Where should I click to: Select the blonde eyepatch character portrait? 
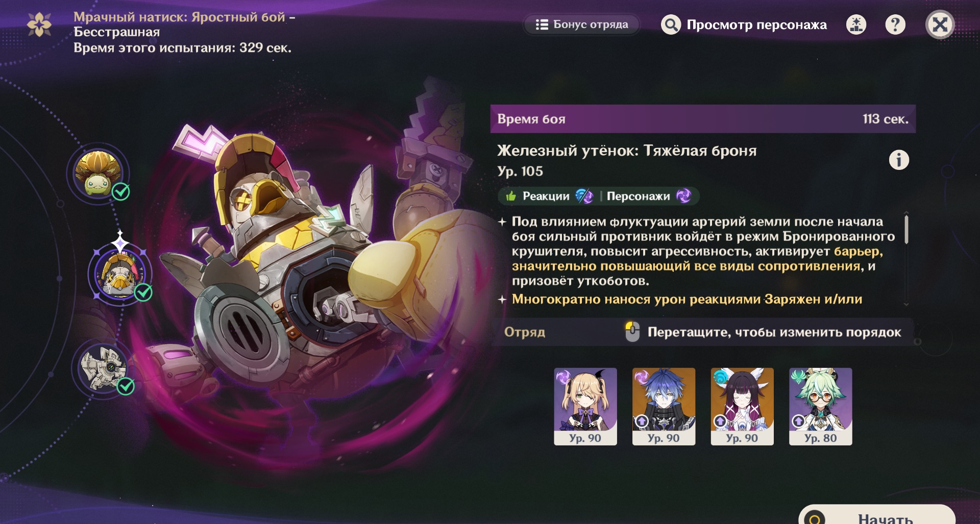(x=585, y=406)
